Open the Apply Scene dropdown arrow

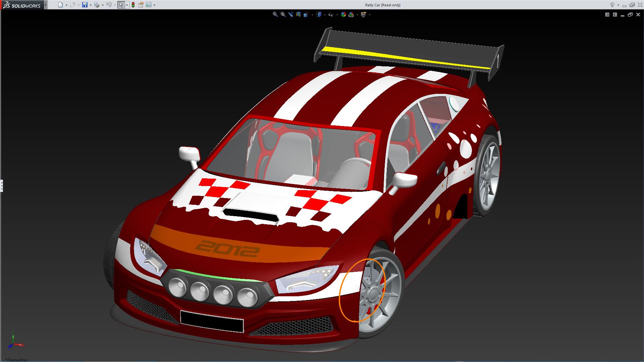click(x=357, y=15)
